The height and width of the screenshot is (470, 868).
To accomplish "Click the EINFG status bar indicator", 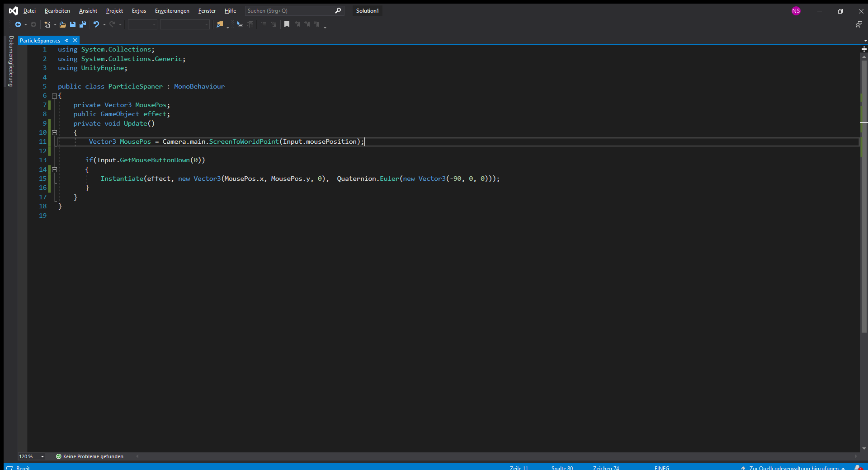I will point(661,468).
